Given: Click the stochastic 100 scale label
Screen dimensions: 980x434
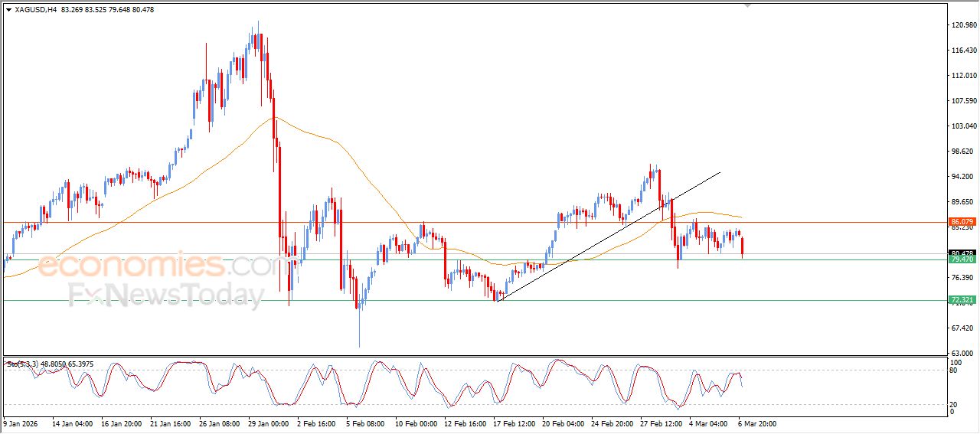Looking at the screenshot, I should point(956,361).
